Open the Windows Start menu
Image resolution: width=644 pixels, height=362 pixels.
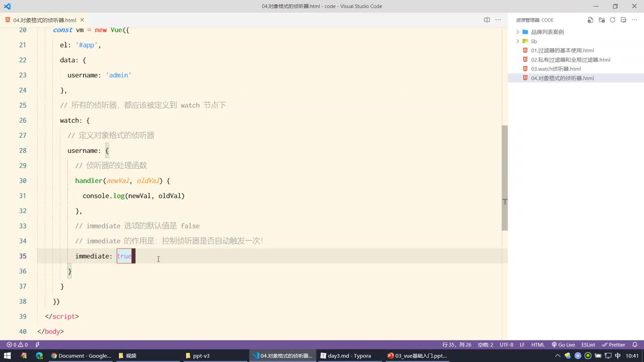click(x=8, y=355)
